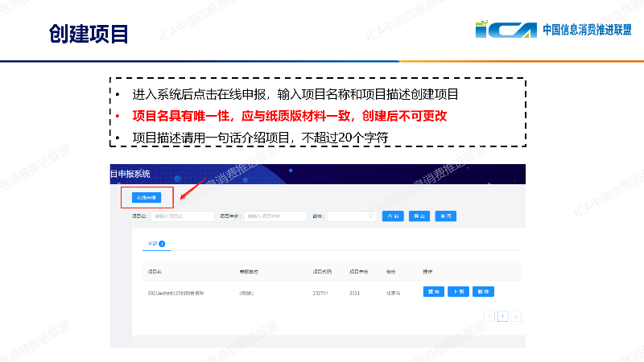Click the 项目名 search input field

(x=182, y=216)
